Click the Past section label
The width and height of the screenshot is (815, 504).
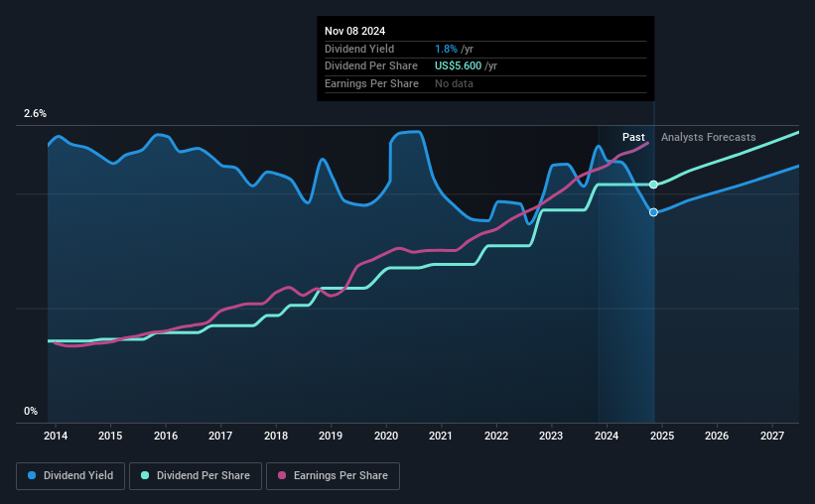[633, 137]
